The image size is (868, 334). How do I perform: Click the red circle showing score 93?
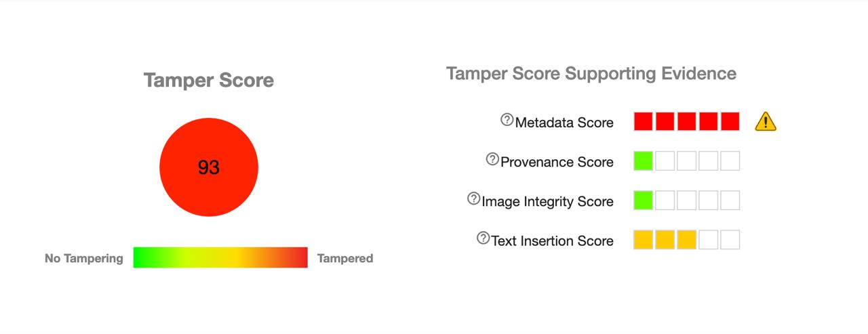(209, 167)
